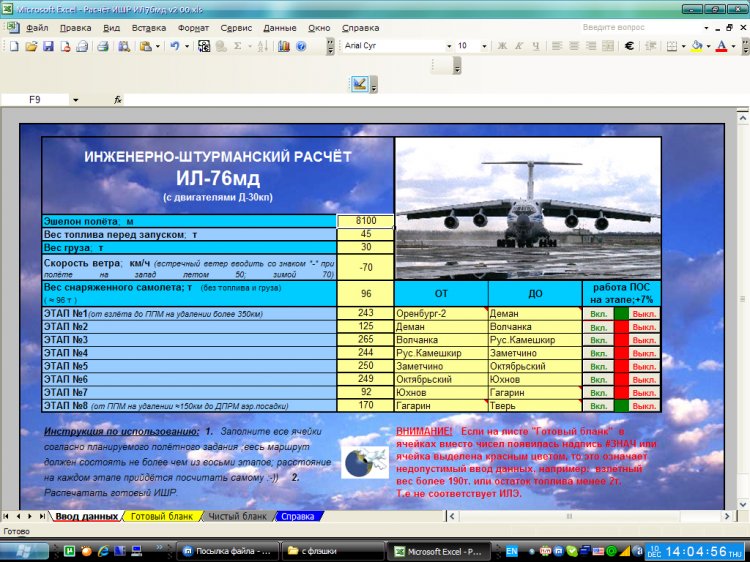
Task: Click the AutoSum sigma icon
Action: pyautogui.click(x=237, y=46)
